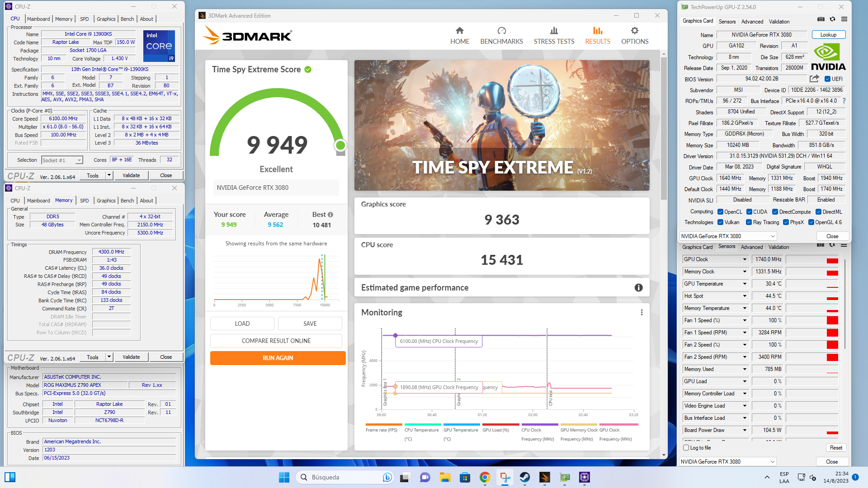This screenshot has height=488, width=868.
Task: Switch to Bench tab in top CPU-Z
Action: pyautogui.click(x=127, y=19)
